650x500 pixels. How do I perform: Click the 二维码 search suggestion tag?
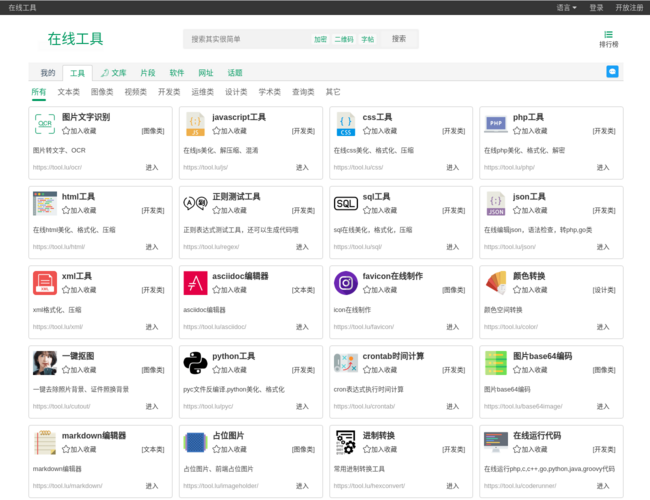click(344, 39)
